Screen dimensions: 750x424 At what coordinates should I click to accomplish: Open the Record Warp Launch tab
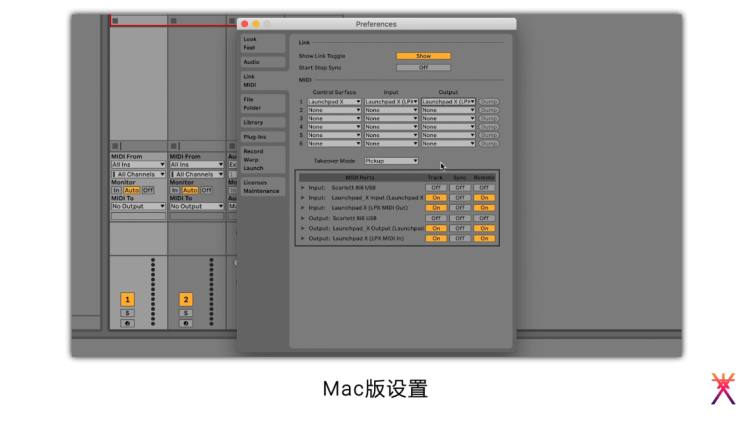(263, 160)
